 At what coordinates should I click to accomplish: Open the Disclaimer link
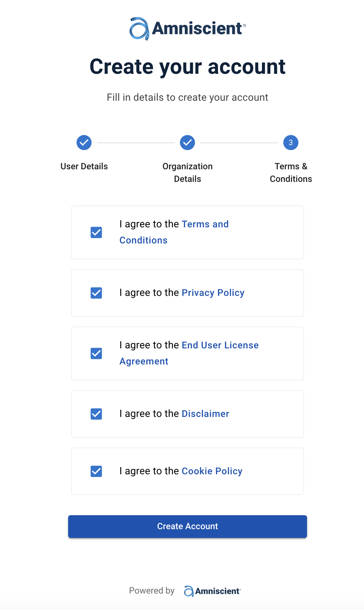point(205,414)
